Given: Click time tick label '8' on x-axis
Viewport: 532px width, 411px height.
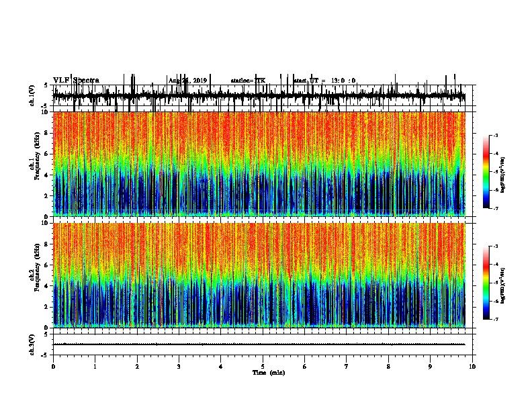Looking at the screenshot, I should (x=388, y=367).
